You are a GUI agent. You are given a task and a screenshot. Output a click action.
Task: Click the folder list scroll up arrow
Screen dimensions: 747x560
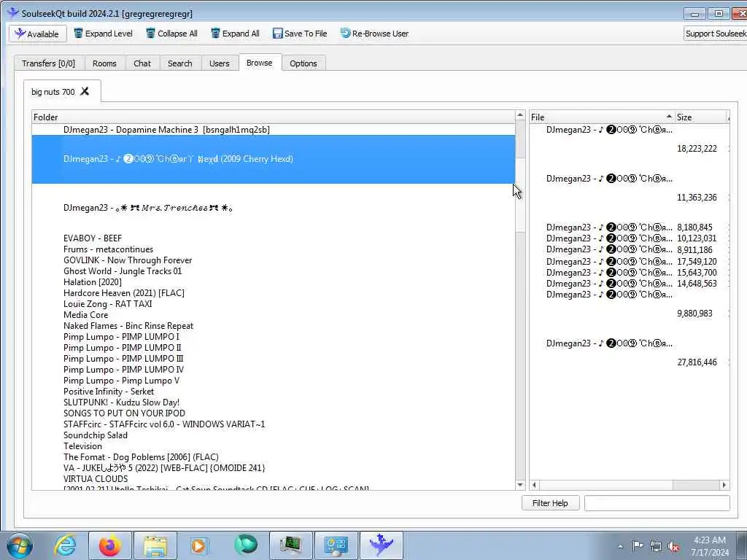tap(520, 116)
